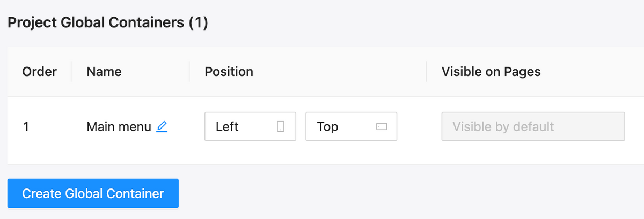Click the "Left" value text in position selector

coord(227,127)
